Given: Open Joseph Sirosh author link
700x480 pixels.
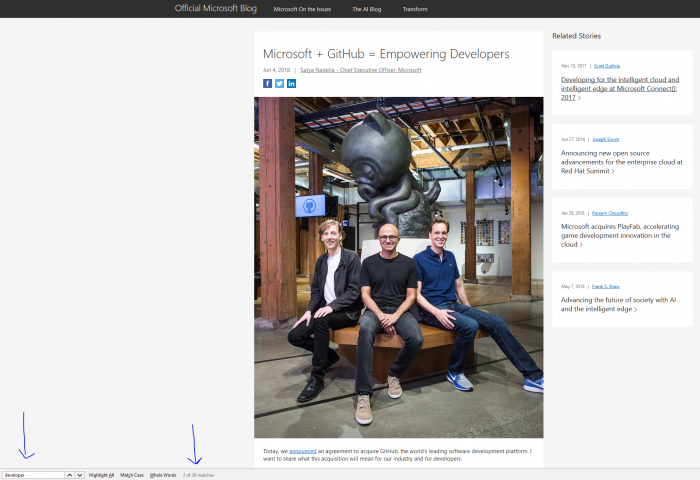Looking at the screenshot, I should pos(605,139).
